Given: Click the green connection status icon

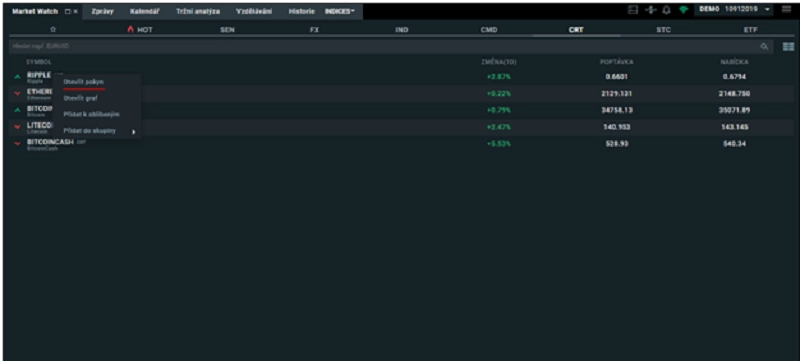Looking at the screenshot, I should point(683,10).
